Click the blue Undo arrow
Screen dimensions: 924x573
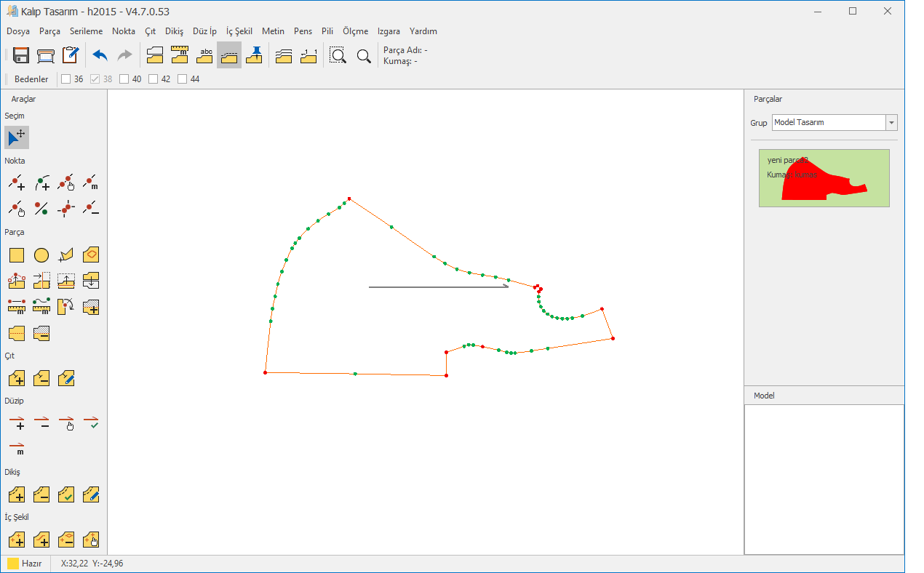pyautogui.click(x=100, y=56)
